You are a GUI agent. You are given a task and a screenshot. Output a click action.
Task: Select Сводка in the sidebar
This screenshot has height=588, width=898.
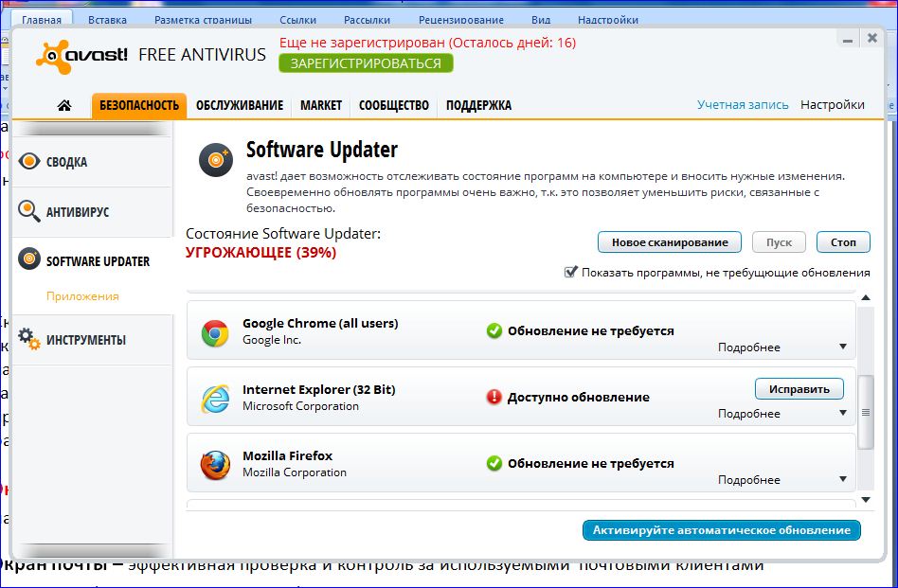click(x=92, y=162)
